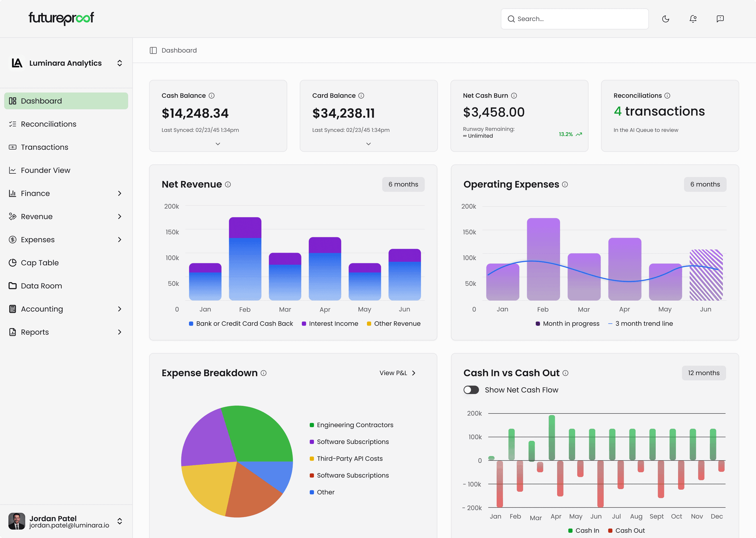Select the Accounting calculator icon
Viewport: 756px width, 538px height.
pos(12,309)
